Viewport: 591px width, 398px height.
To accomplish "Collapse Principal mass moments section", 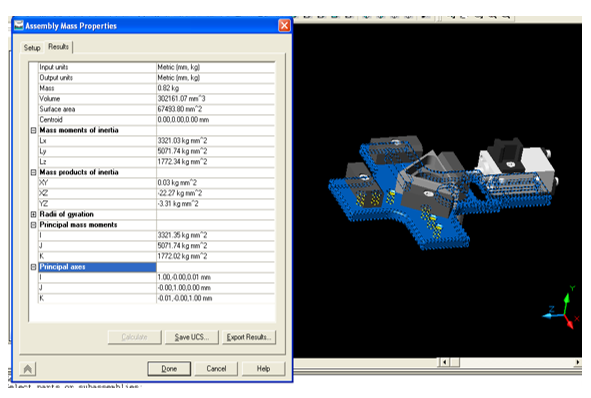I will pyautogui.click(x=33, y=225).
